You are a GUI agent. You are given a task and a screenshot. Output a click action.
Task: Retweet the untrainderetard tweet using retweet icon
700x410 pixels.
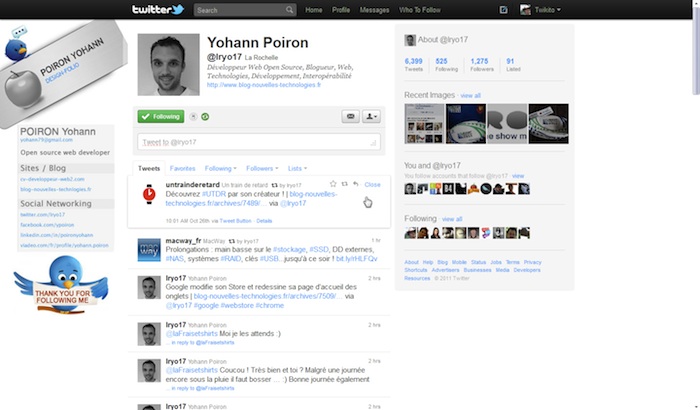pos(344,185)
